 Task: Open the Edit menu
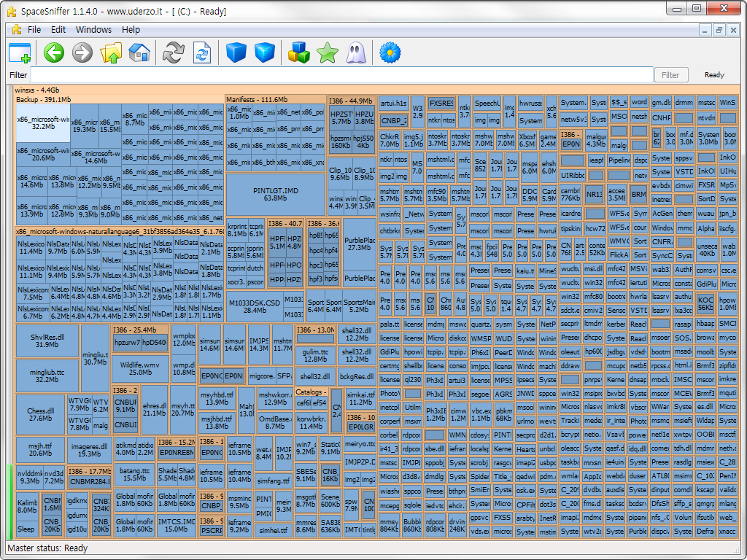pyautogui.click(x=58, y=29)
